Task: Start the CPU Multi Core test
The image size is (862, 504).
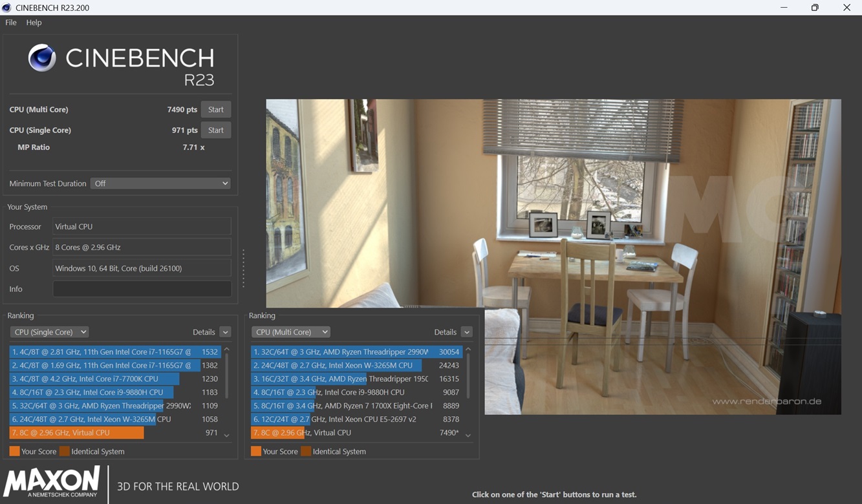Action: click(215, 110)
